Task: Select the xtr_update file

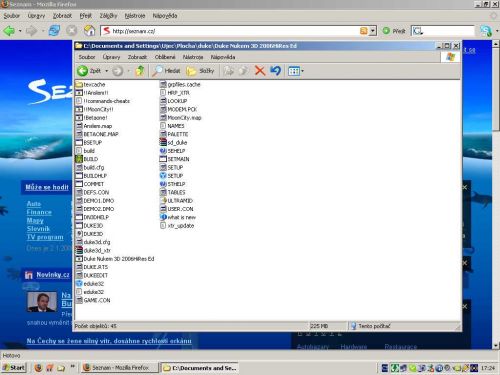Action: point(177,225)
